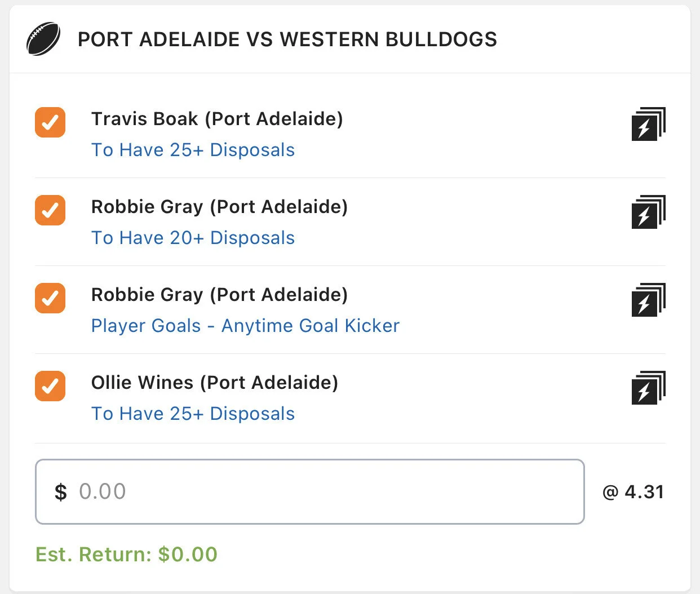Click lightning stack icon for Travis Boak
This screenshot has width=700, height=594.
[x=648, y=124]
